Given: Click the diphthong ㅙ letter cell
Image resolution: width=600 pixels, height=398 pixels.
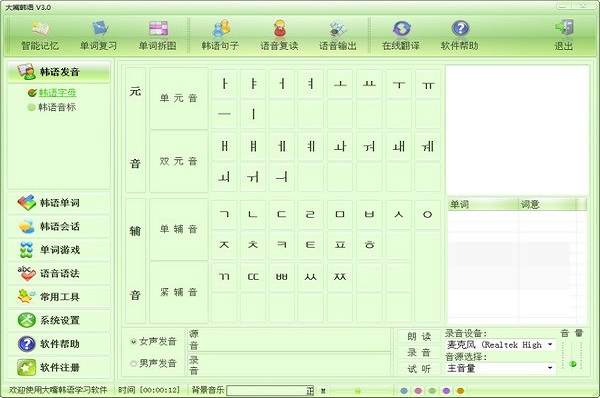Looking at the screenshot, I should point(399,146).
